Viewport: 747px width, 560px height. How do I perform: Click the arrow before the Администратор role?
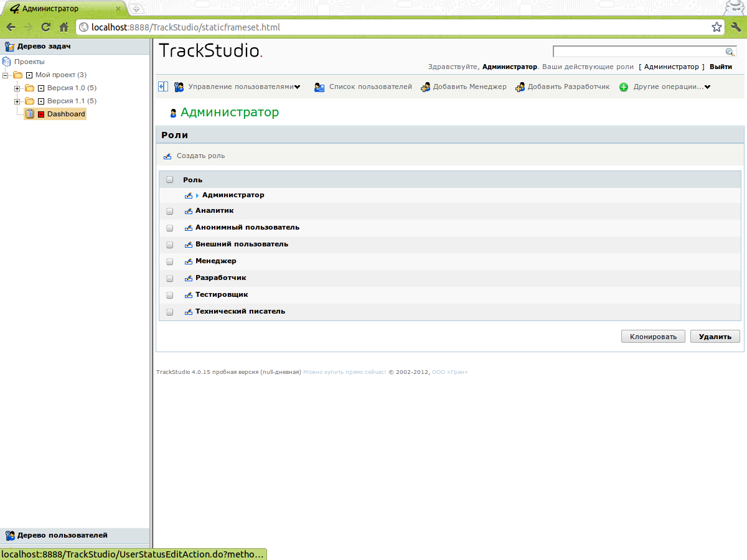tap(197, 195)
